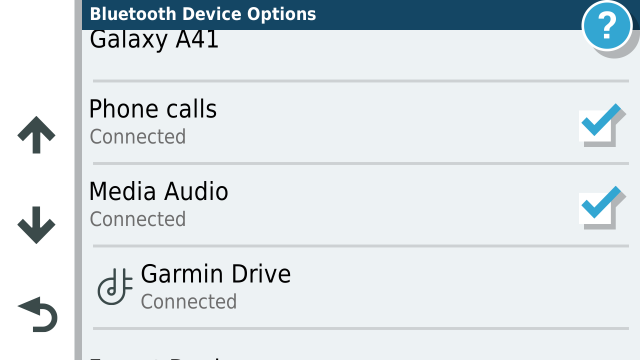
Task: Tap the down arrow scroll icon
Action: [x=36, y=225]
